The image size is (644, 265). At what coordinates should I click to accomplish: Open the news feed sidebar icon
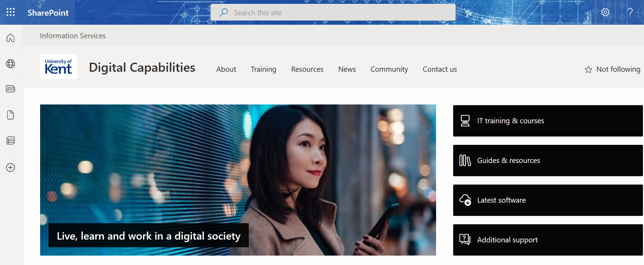point(10,89)
